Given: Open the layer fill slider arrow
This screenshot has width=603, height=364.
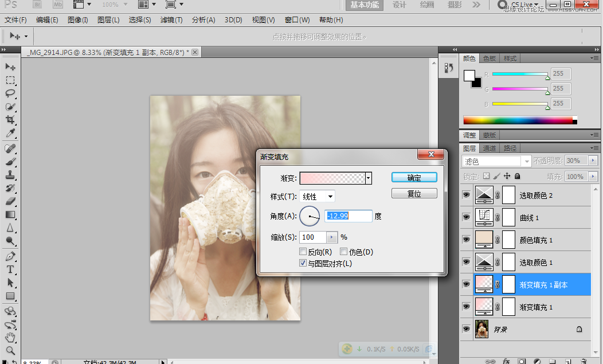Looking at the screenshot, I should (593, 177).
